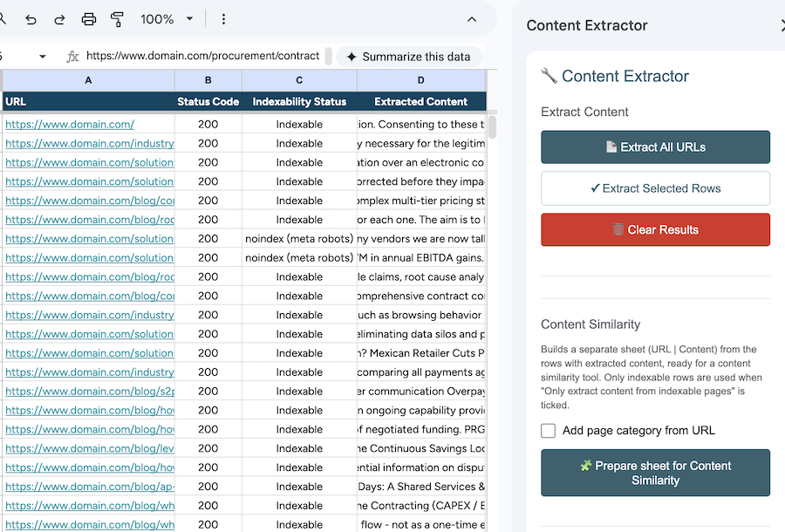The height and width of the screenshot is (532, 785).
Task: Select cell 'orrected before they impa'
Action: click(421, 181)
